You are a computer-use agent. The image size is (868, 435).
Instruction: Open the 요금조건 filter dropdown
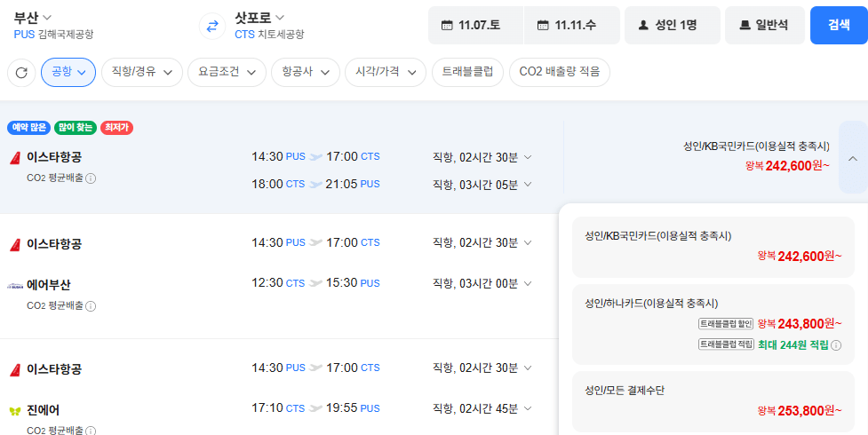[x=227, y=73]
